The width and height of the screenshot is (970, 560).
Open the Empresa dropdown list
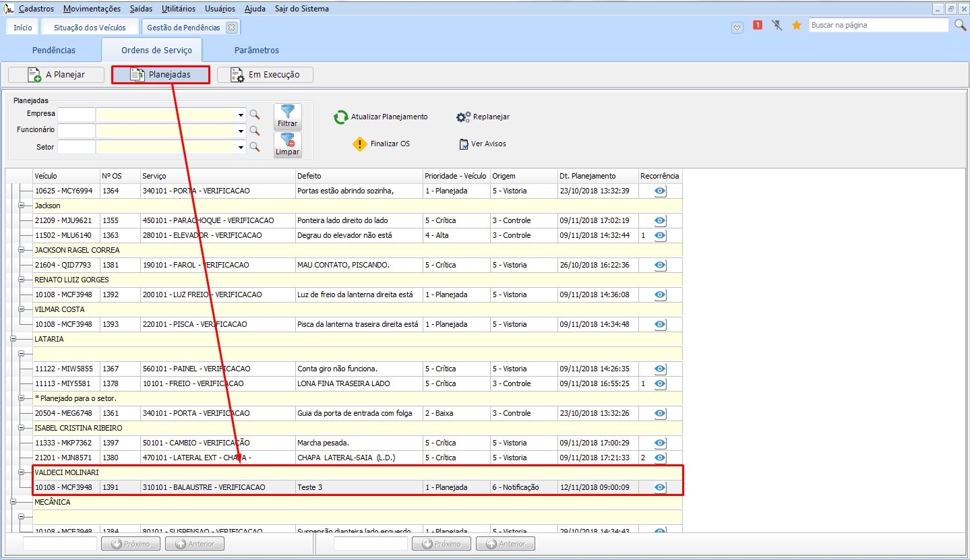click(241, 115)
